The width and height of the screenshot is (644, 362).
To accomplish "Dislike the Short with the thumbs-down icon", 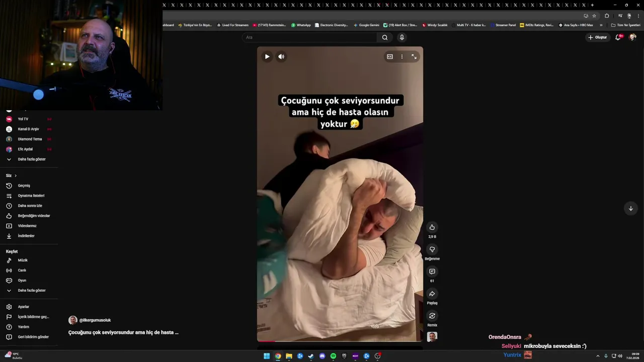I will (x=432, y=249).
